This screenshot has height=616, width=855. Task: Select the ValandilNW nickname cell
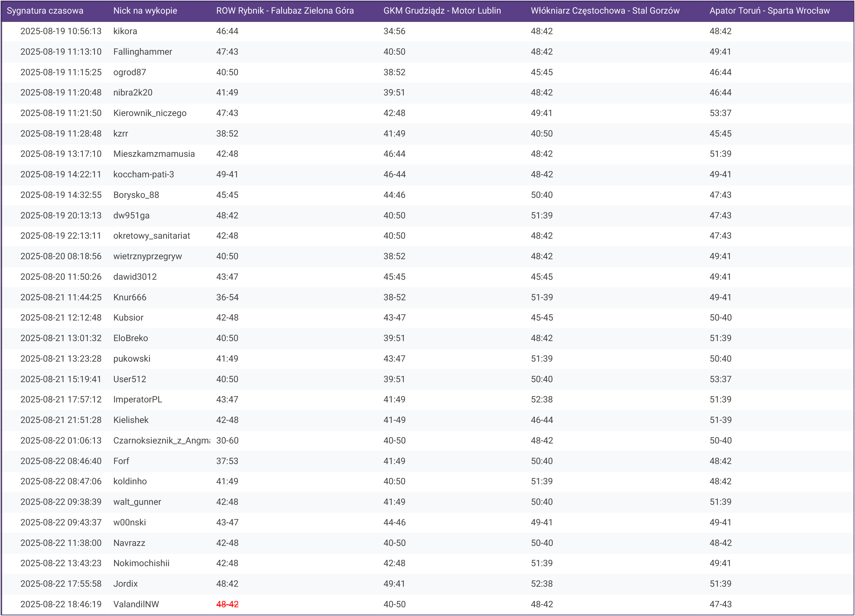tap(136, 604)
